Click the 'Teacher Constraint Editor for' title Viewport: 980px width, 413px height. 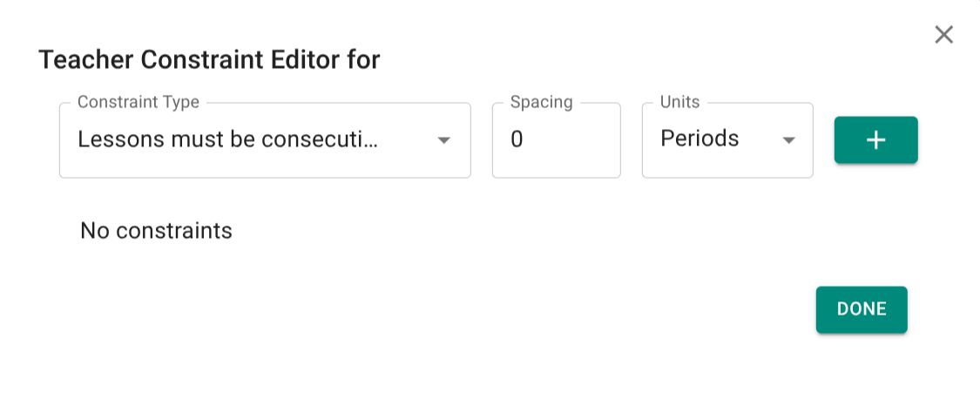click(209, 60)
